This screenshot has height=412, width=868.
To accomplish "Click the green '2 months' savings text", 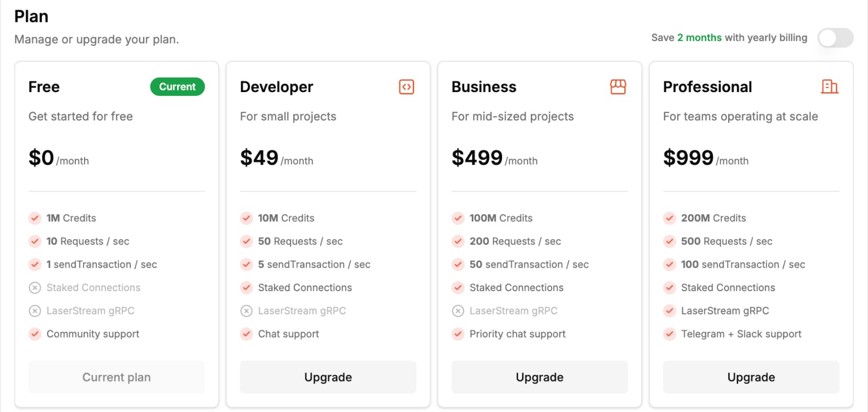I will tap(698, 37).
